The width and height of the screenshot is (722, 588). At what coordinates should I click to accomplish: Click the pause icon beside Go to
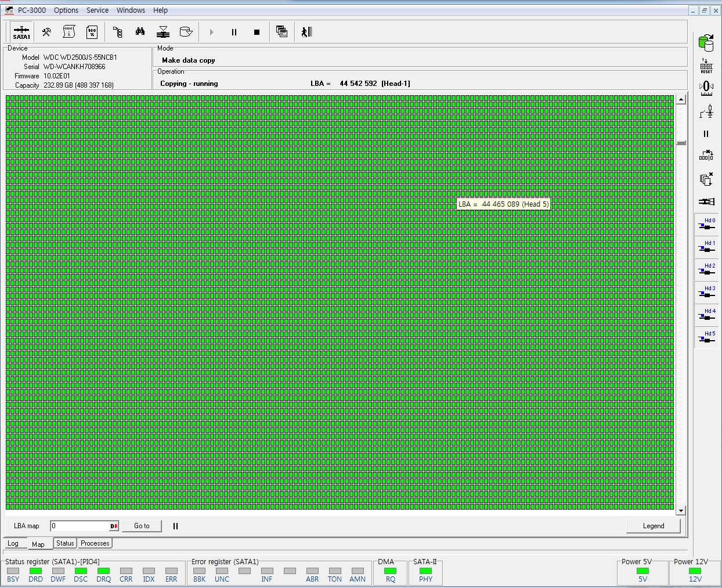(175, 526)
